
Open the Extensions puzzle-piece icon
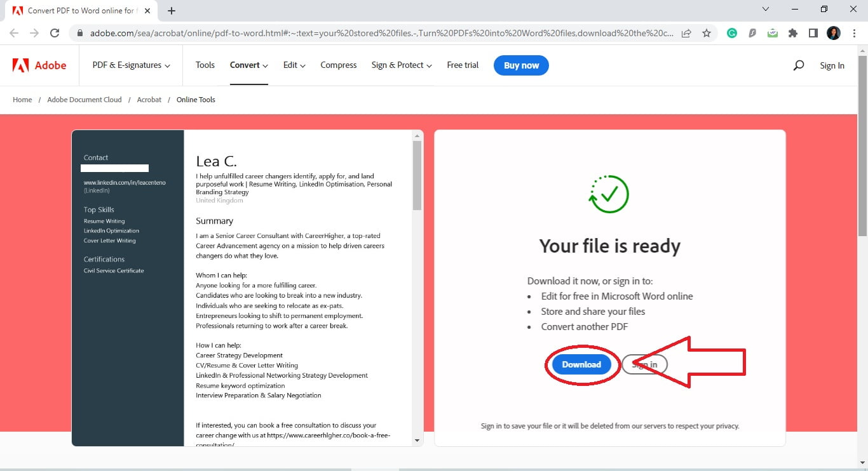click(x=793, y=33)
